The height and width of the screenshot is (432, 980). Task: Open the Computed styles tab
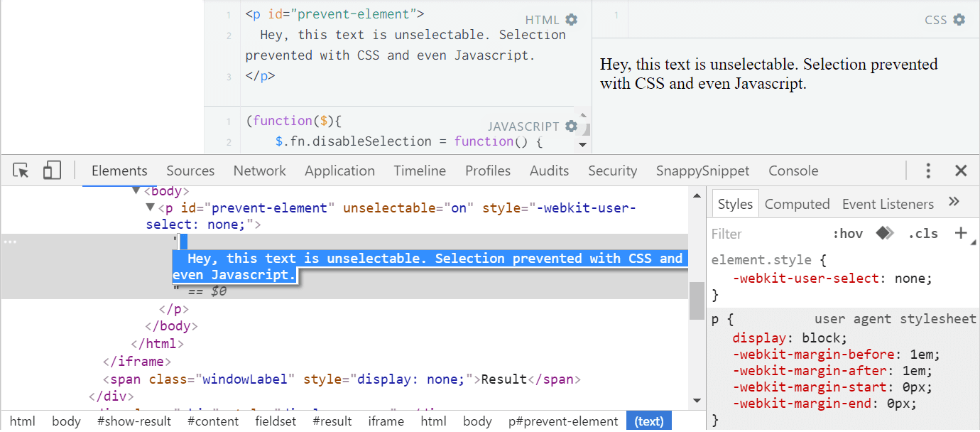pyautogui.click(x=797, y=204)
